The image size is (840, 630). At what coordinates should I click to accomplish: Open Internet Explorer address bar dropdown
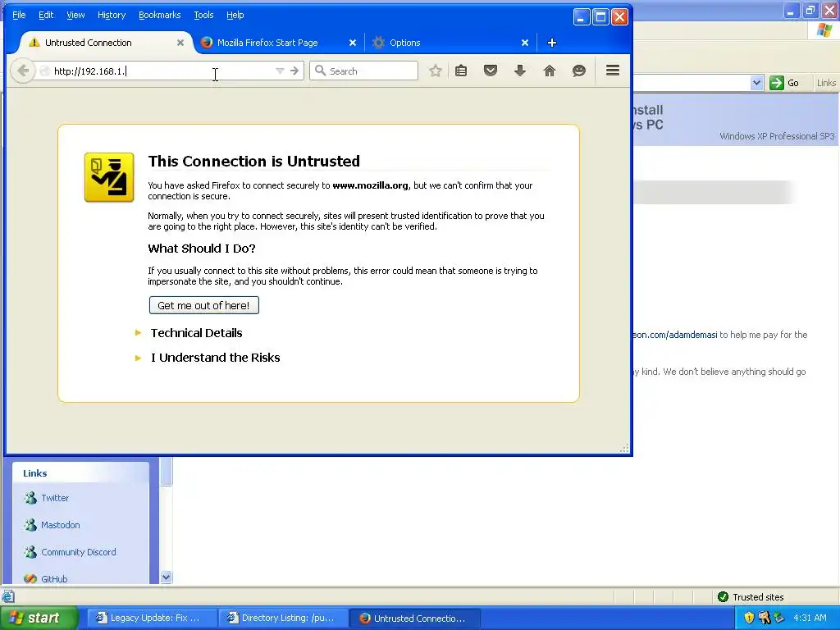[x=756, y=83]
